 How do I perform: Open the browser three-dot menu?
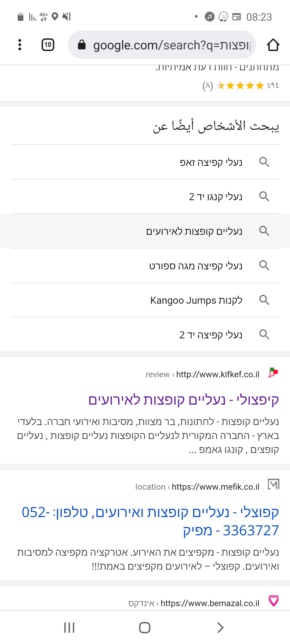point(20,45)
